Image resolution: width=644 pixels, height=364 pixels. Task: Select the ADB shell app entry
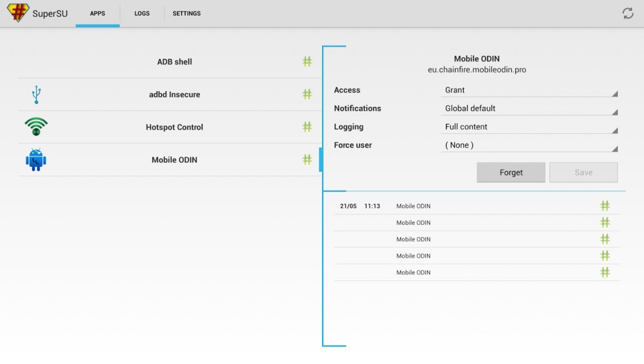coord(174,62)
